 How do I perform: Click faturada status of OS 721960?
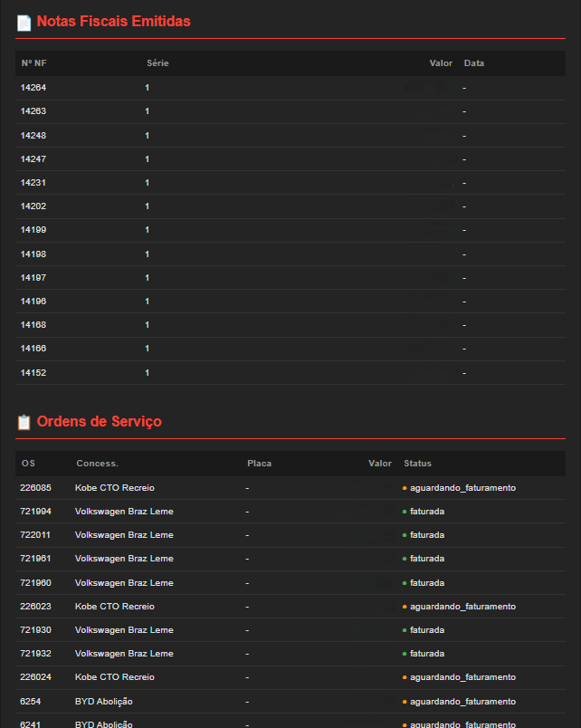click(x=427, y=583)
